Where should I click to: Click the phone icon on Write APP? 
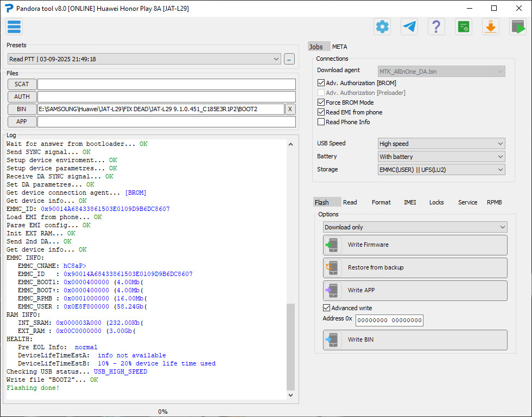pyautogui.click(x=332, y=290)
